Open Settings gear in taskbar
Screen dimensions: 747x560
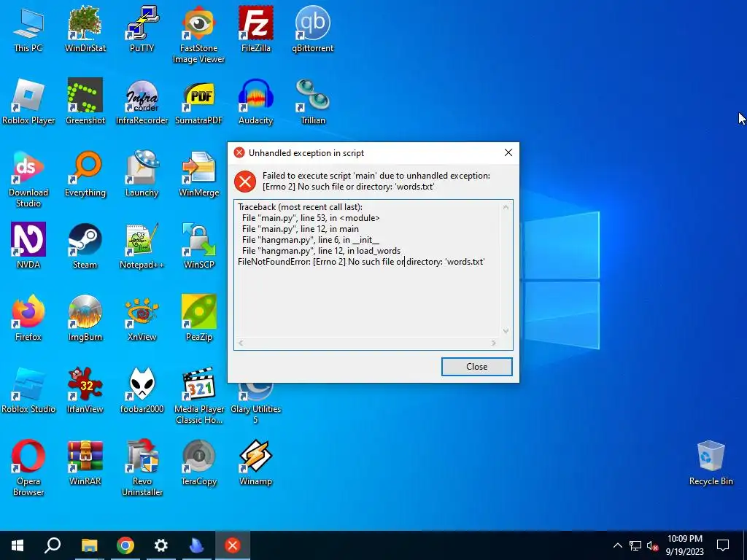pyautogui.click(x=161, y=545)
